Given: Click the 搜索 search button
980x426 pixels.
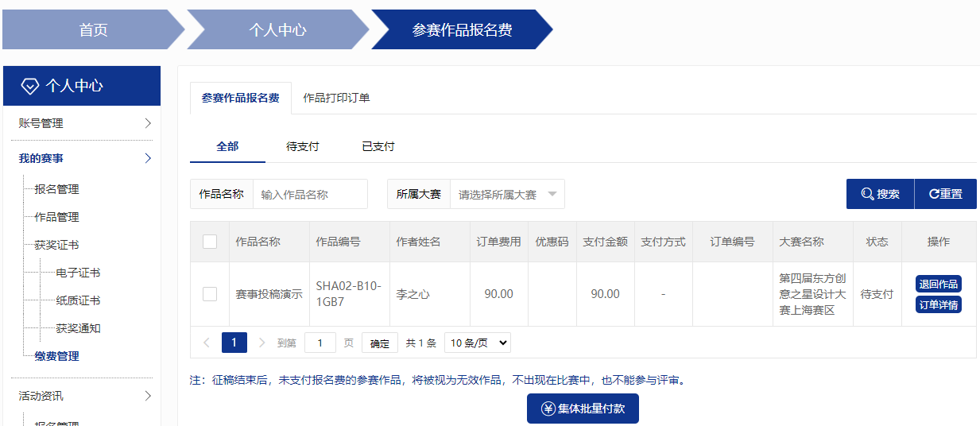Looking at the screenshot, I should tap(880, 194).
